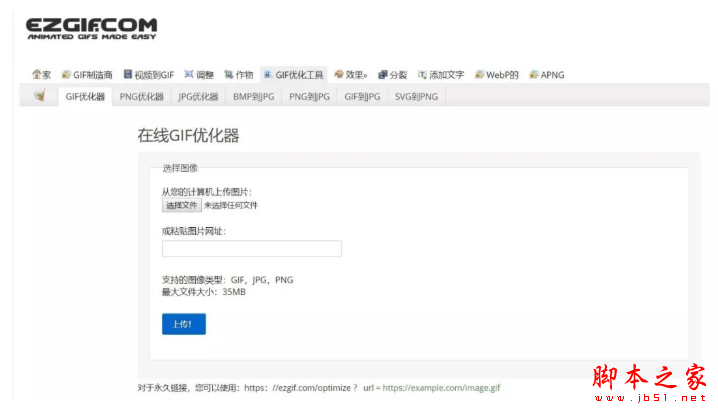Screen dimensions: 718x409
Task: Open the WebP的 menu item
Action: click(x=497, y=75)
